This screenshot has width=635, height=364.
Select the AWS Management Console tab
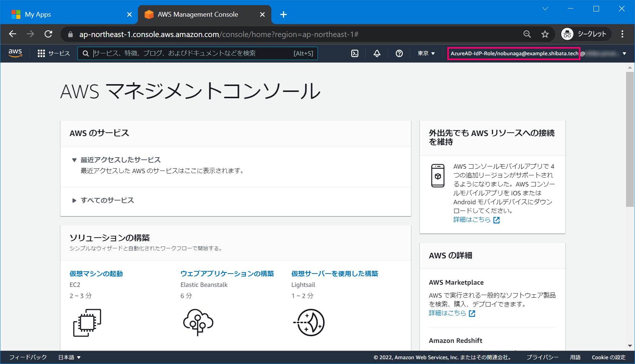click(205, 14)
